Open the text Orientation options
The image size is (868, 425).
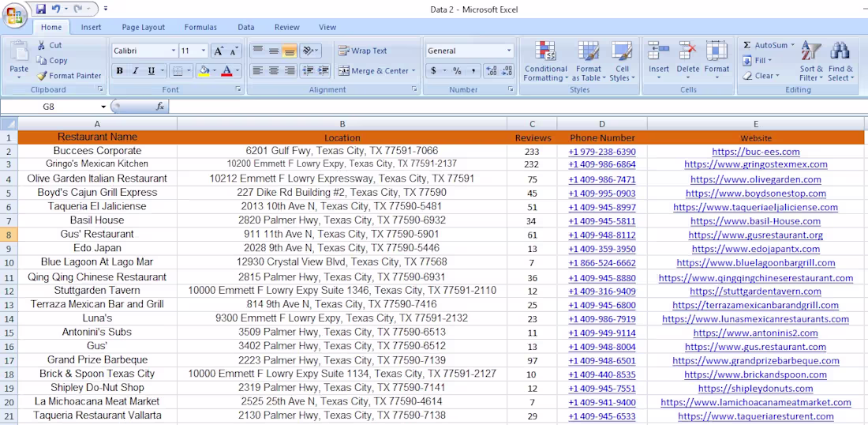coord(311,51)
